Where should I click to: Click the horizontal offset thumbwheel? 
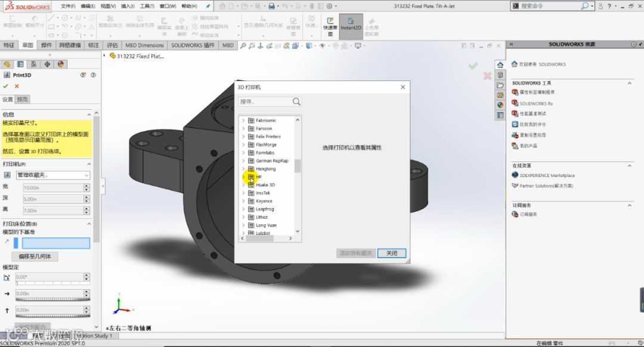52,299
